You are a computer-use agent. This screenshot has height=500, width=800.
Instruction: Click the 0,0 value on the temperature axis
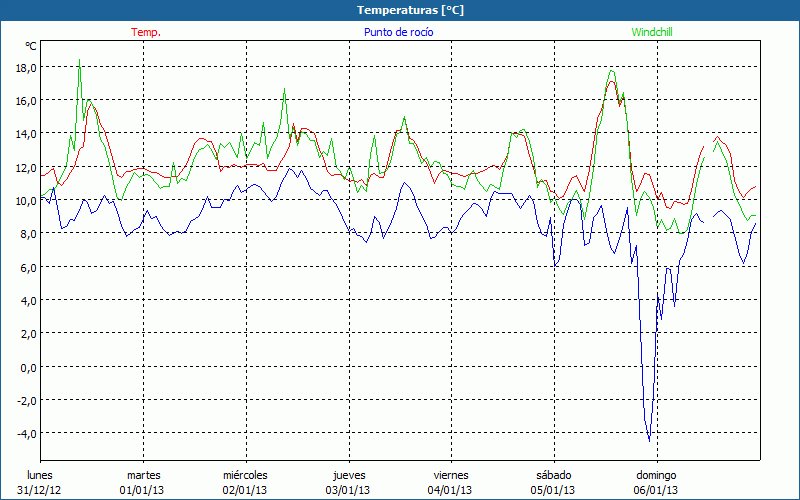(x=28, y=367)
